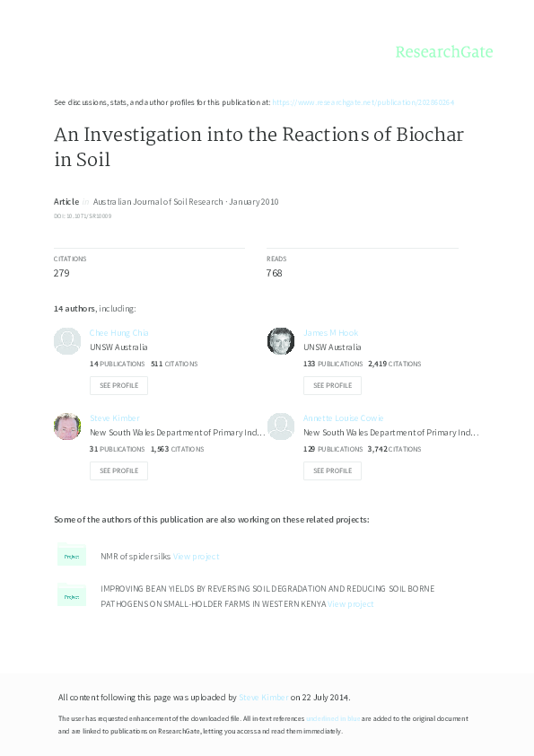The height and width of the screenshot is (756, 534).
Task: Open the publication URL after 'publication at:'
Action: pos(363,102)
